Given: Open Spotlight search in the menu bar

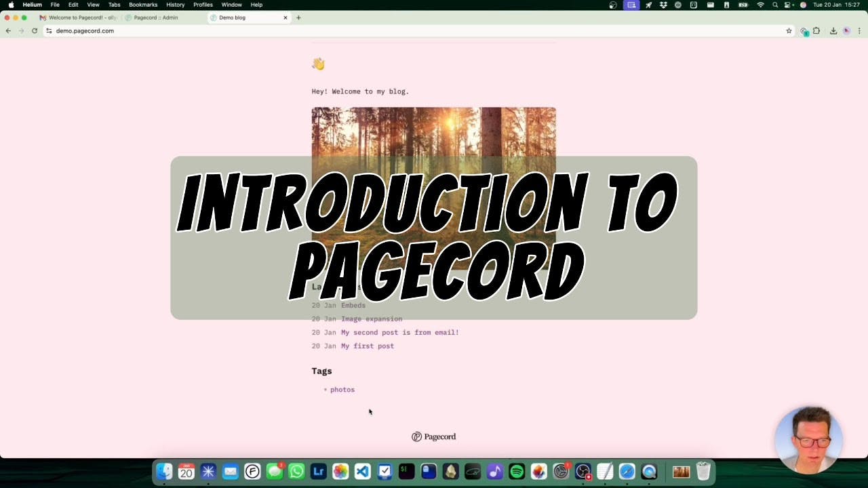Looking at the screenshot, I should point(775,5).
